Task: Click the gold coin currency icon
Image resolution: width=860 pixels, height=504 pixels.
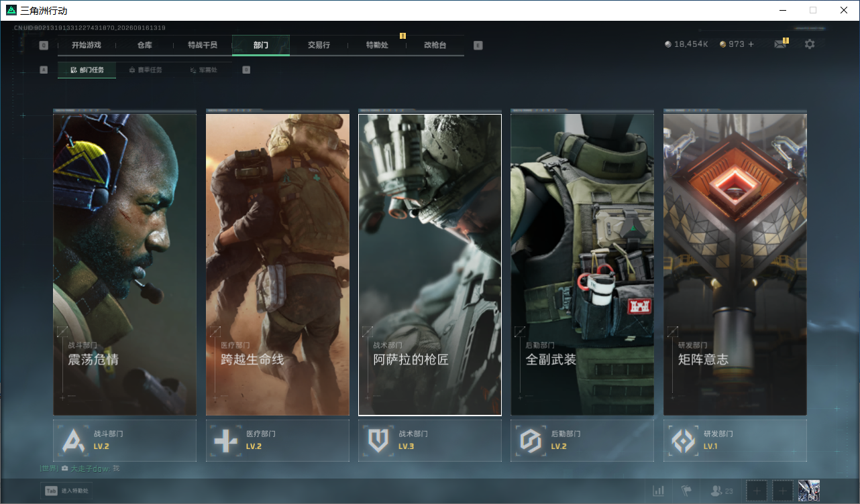Action: point(722,44)
